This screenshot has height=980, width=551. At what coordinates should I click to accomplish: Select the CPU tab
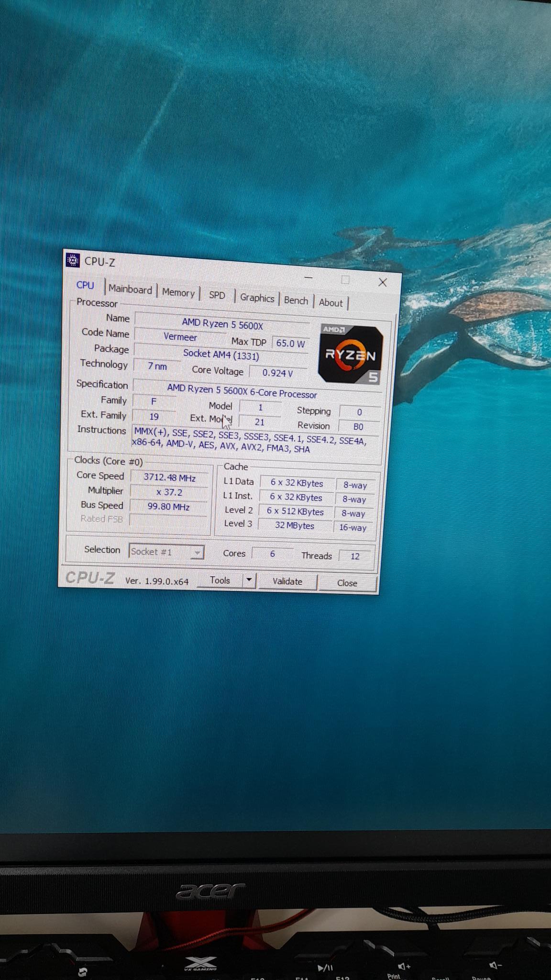85,285
